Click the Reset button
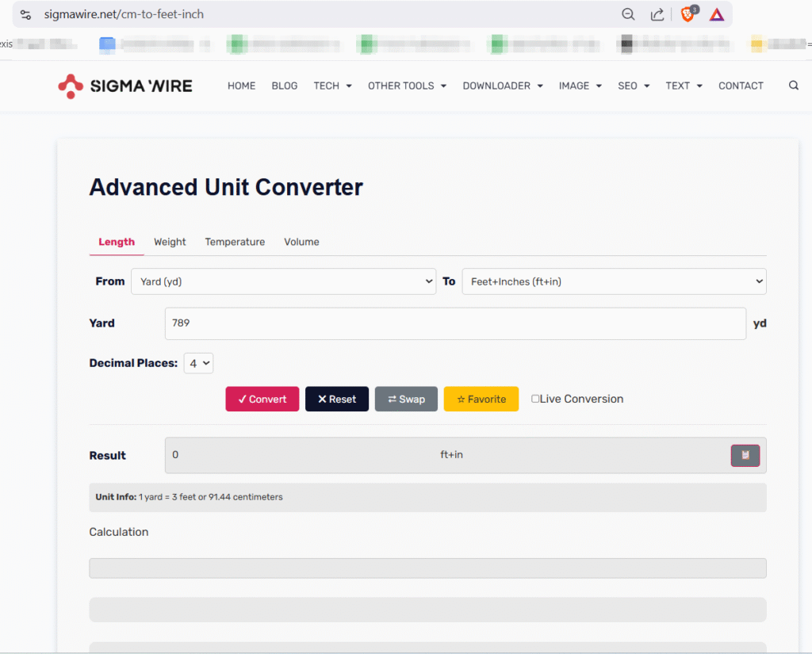 coord(336,400)
